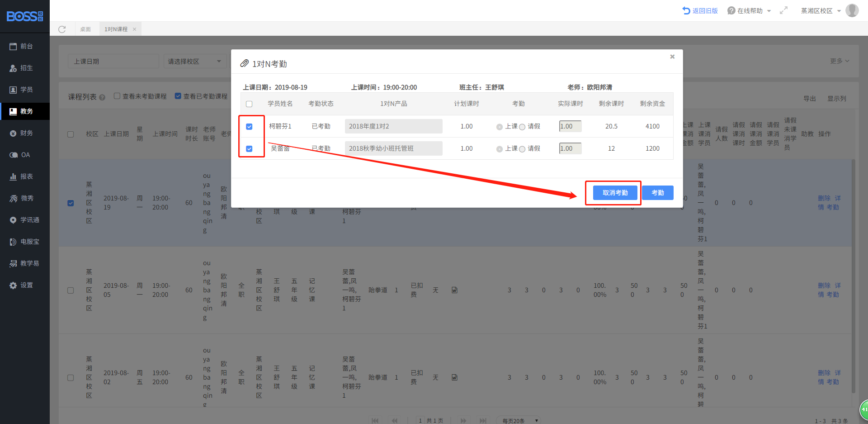Click the 取消考勤 cancel attendance button
Screen dimensions: 868x424
(615, 193)
